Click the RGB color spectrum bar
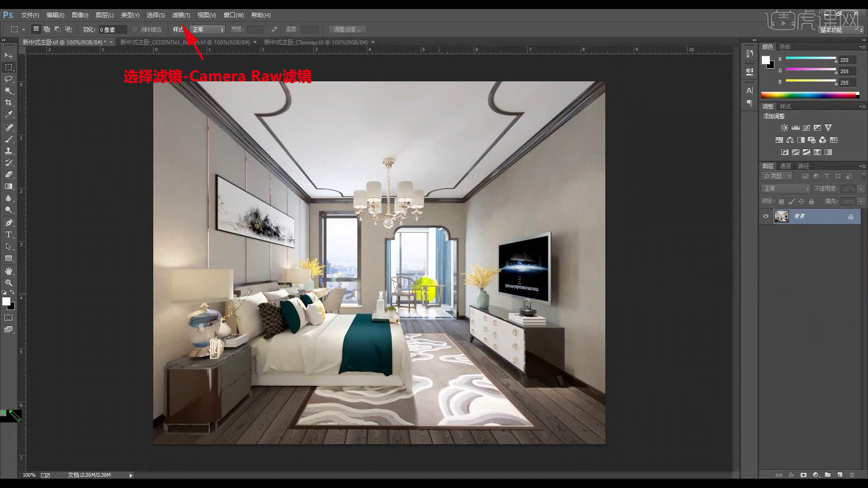 tap(809, 95)
